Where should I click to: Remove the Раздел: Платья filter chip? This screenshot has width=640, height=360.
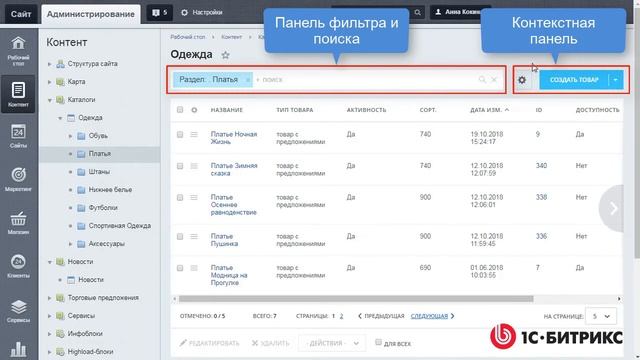248,80
